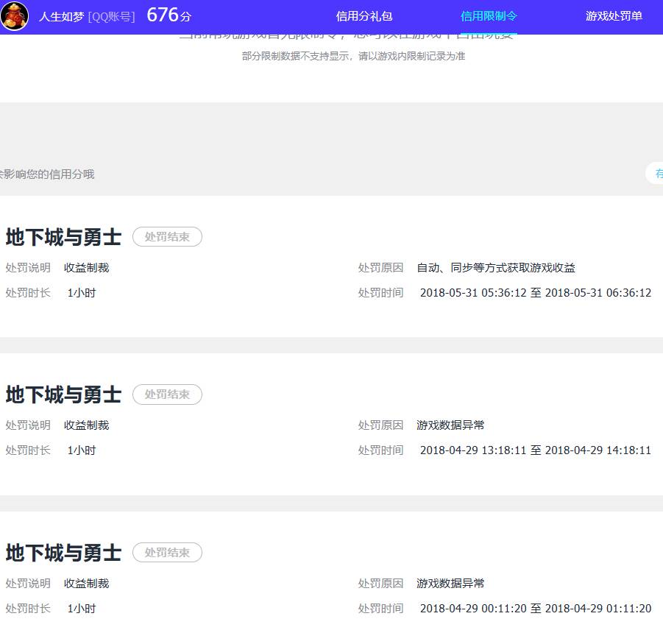Click 游戏数据异常 reason on the second card
663x644 pixels.
tap(450, 425)
